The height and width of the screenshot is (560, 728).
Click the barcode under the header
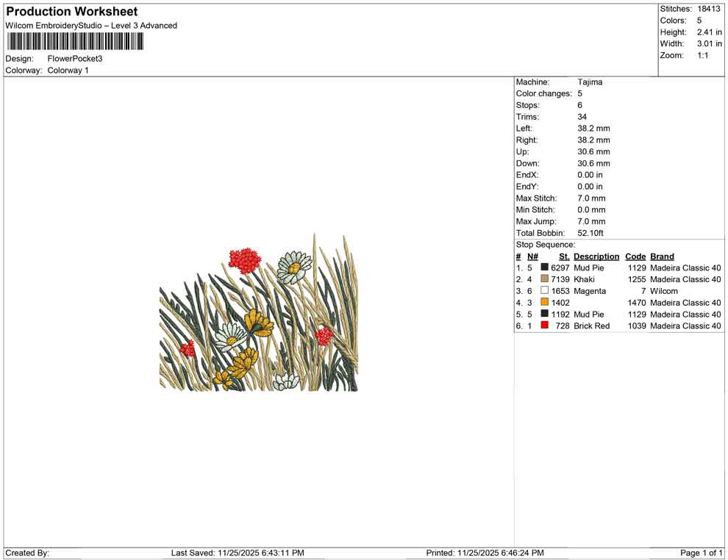75,42
